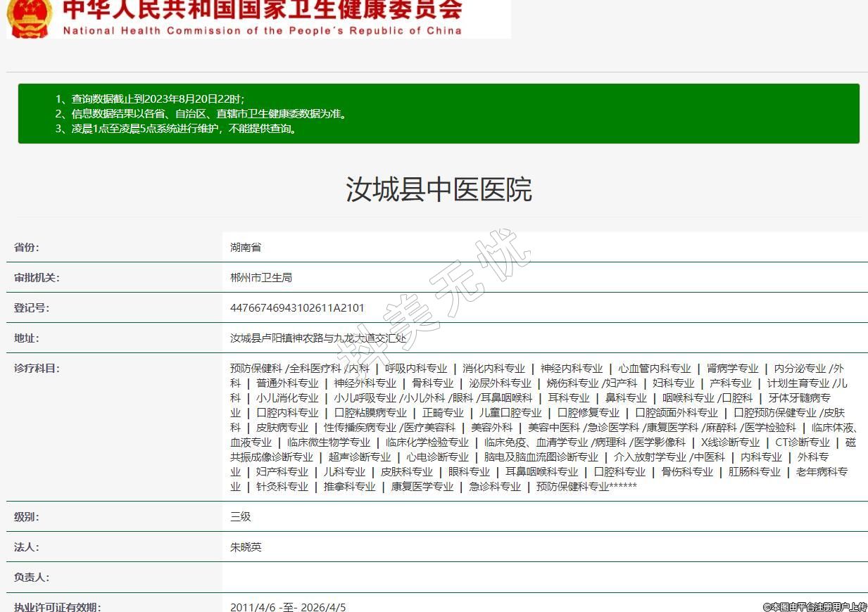Select the hospital level value 三级
868x612 pixels.
pyautogui.click(x=240, y=517)
